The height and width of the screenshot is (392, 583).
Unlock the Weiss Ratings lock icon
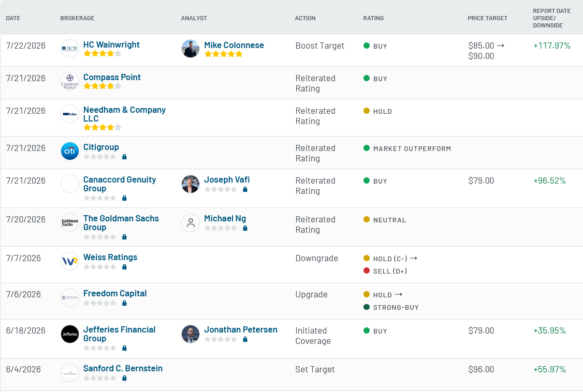(125, 267)
